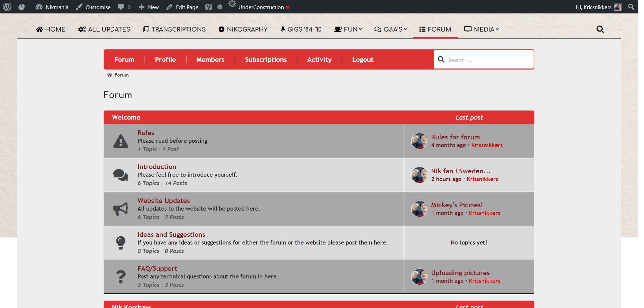Select TRANSCRIPTIONS in the main navigation

[174, 30]
